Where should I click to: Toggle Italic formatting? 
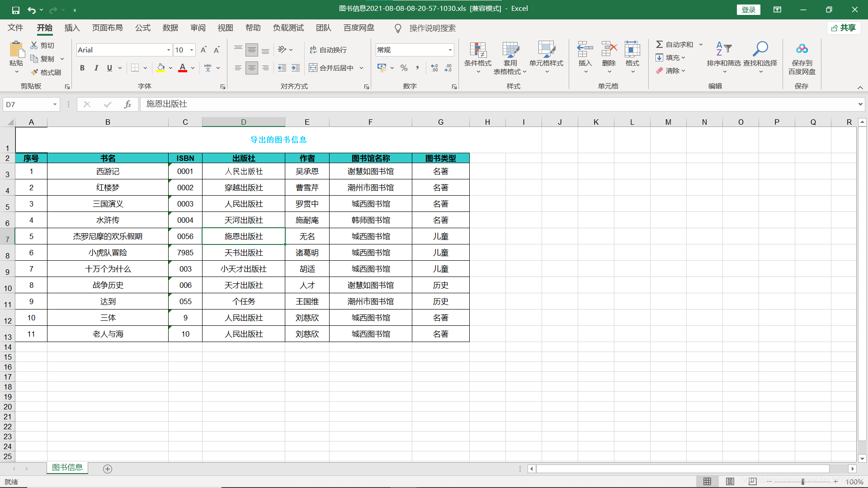coord(96,68)
